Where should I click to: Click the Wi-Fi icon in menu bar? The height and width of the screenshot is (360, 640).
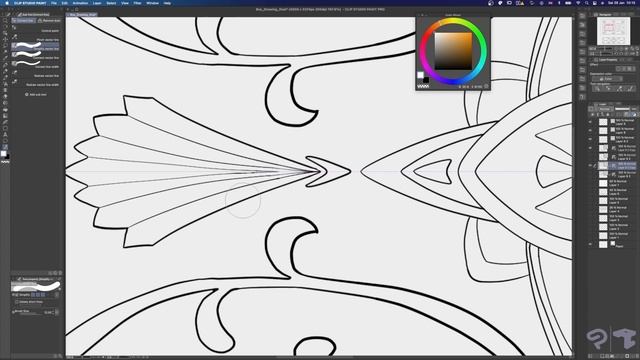[x=578, y=3]
